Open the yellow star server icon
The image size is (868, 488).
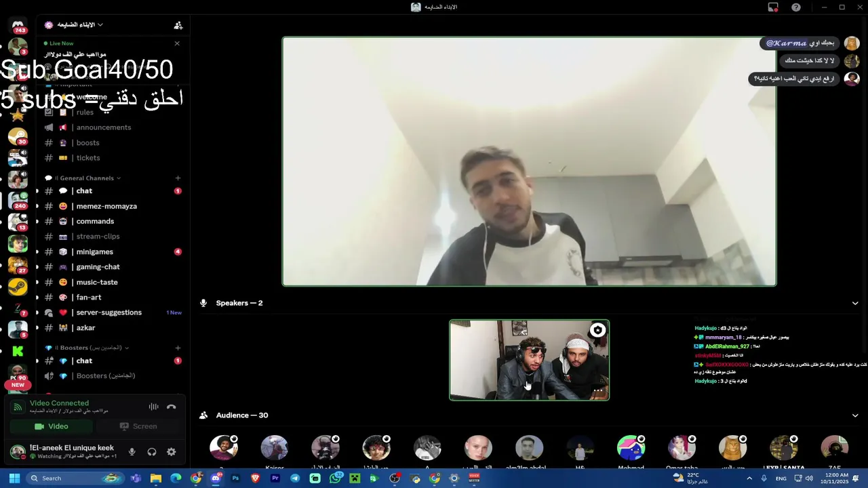tap(18, 115)
